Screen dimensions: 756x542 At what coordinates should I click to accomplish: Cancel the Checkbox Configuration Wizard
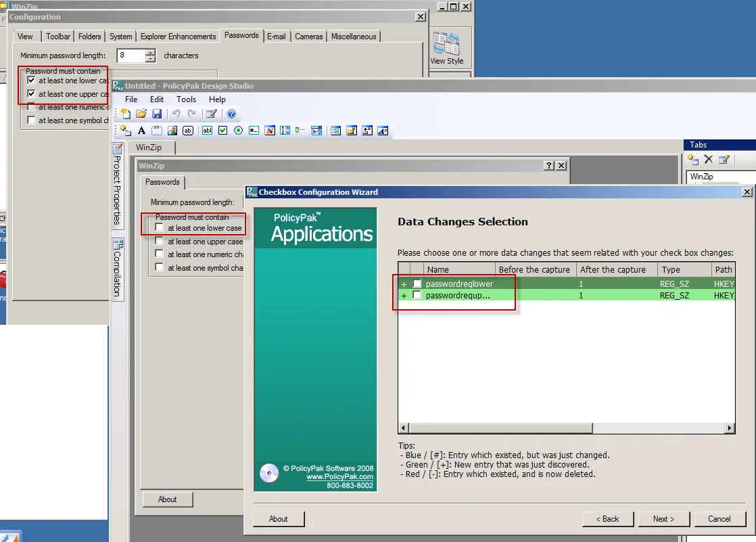[719, 519]
